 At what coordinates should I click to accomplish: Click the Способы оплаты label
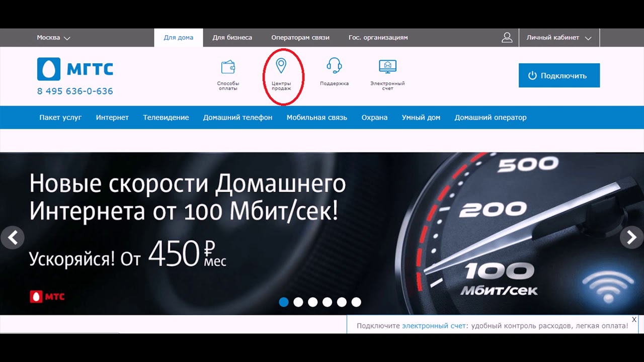click(228, 86)
